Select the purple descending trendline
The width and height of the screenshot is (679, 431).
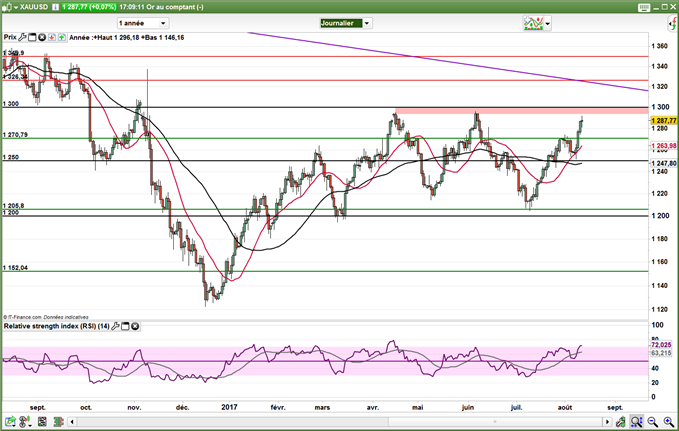[448, 62]
